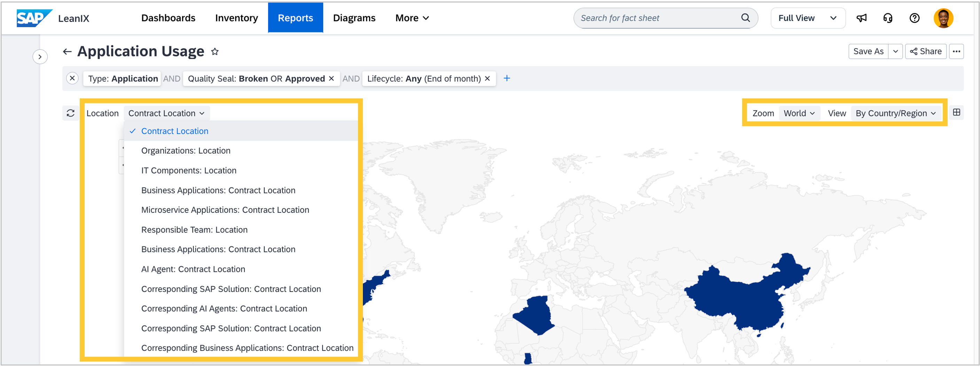Expand the Full View dropdown
This screenshot has height=367, width=980.
808,18
